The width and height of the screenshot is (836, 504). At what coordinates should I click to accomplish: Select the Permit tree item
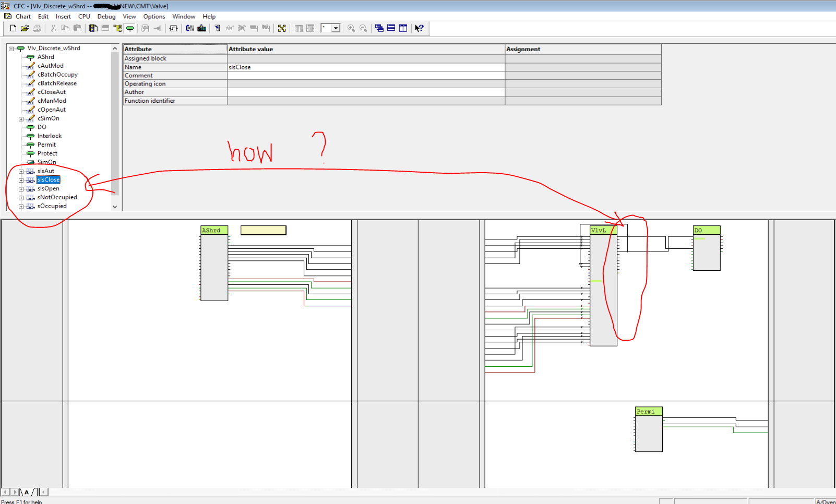coord(46,145)
